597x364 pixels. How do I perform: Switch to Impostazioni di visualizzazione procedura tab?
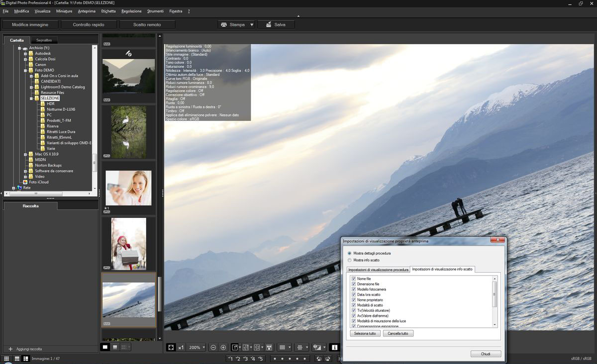click(x=378, y=270)
